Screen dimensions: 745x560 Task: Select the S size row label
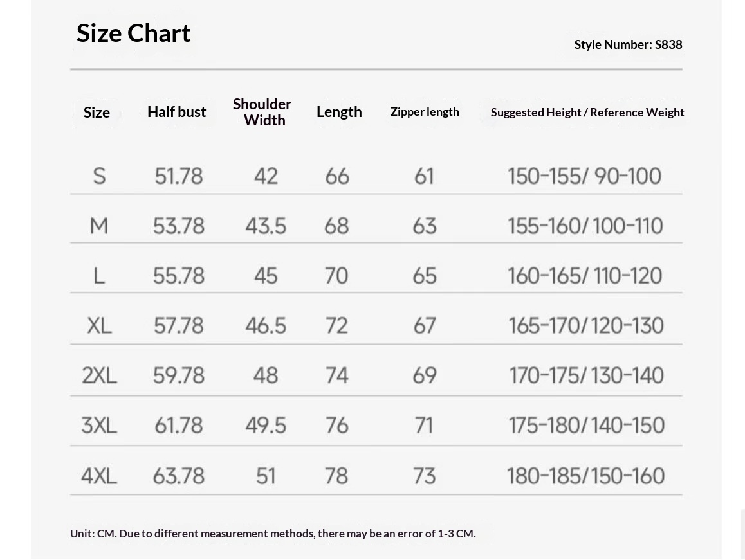(x=99, y=176)
